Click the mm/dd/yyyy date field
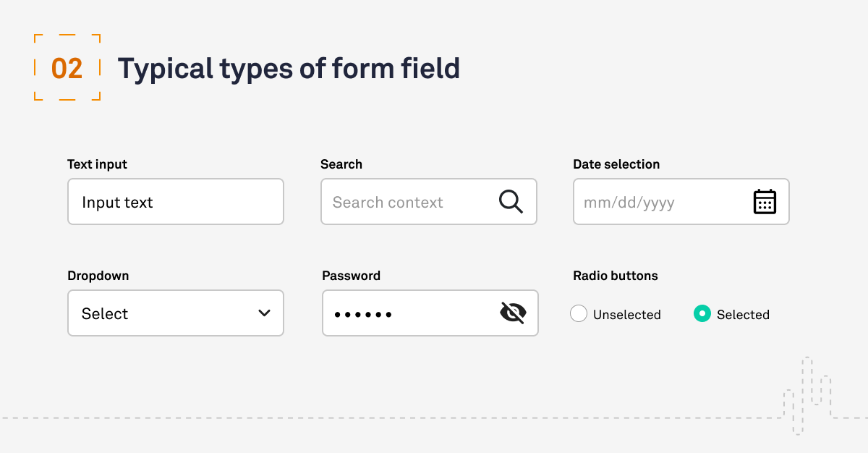 [681, 202]
